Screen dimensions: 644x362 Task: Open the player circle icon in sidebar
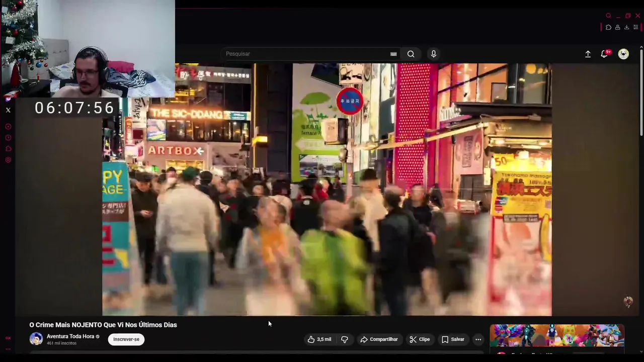pyautogui.click(x=8, y=127)
